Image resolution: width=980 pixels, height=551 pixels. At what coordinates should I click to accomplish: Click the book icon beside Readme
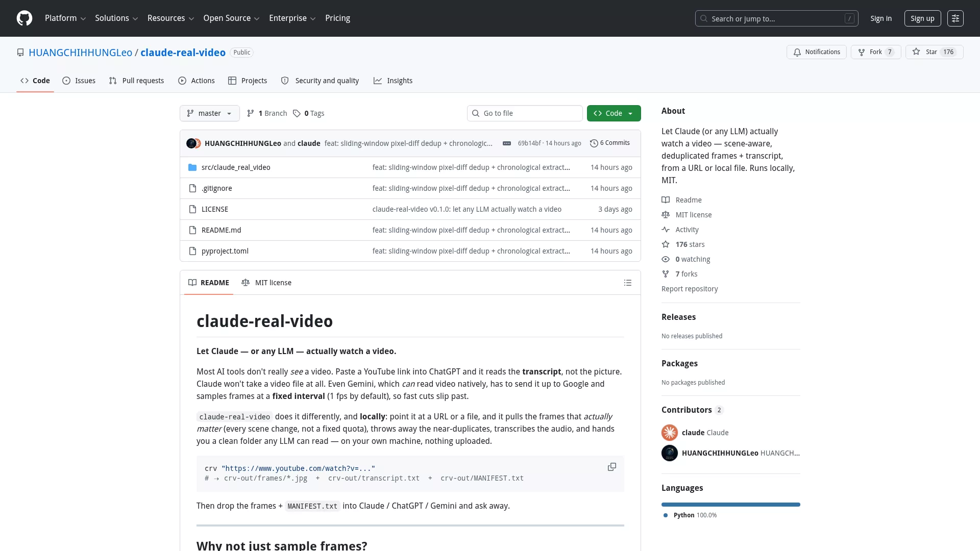666,200
